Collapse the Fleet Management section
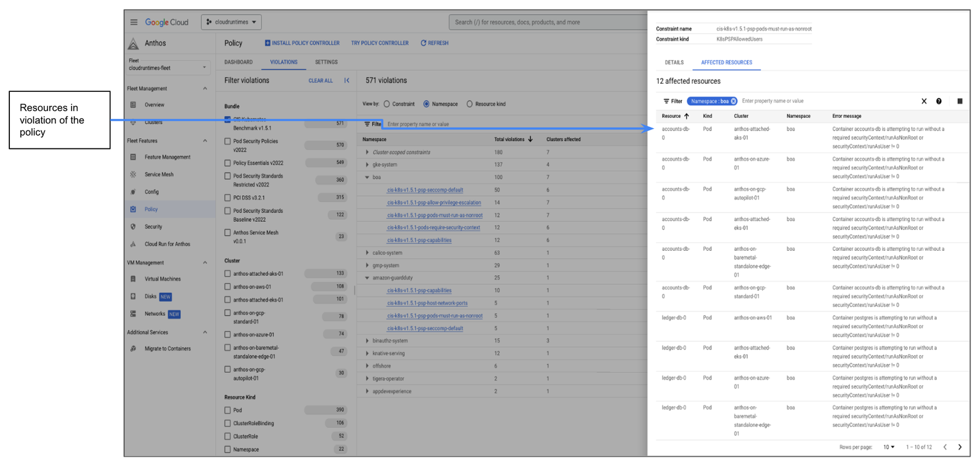This screenshot has height=464, width=980. (x=205, y=89)
